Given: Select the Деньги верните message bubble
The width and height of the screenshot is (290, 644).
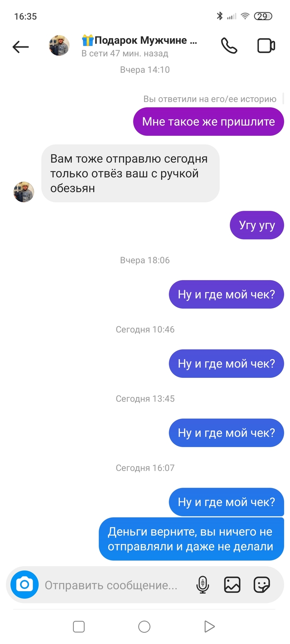Looking at the screenshot, I should pos(191,539).
